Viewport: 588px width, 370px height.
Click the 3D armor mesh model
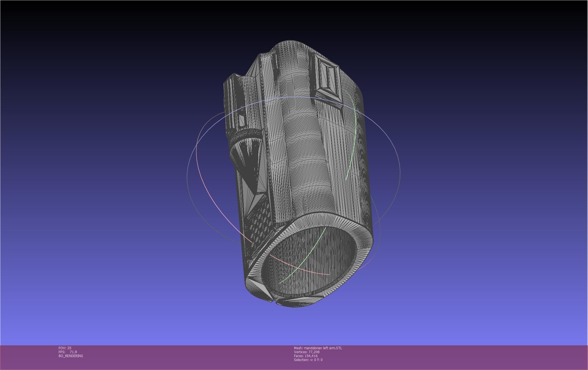tap(298, 174)
